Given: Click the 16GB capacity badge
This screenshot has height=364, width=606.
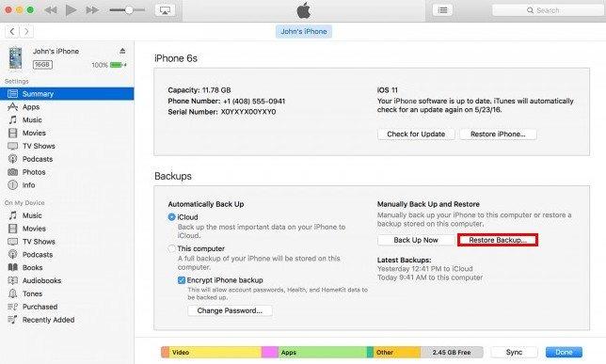Looking at the screenshot, I should tap(42, 65).
